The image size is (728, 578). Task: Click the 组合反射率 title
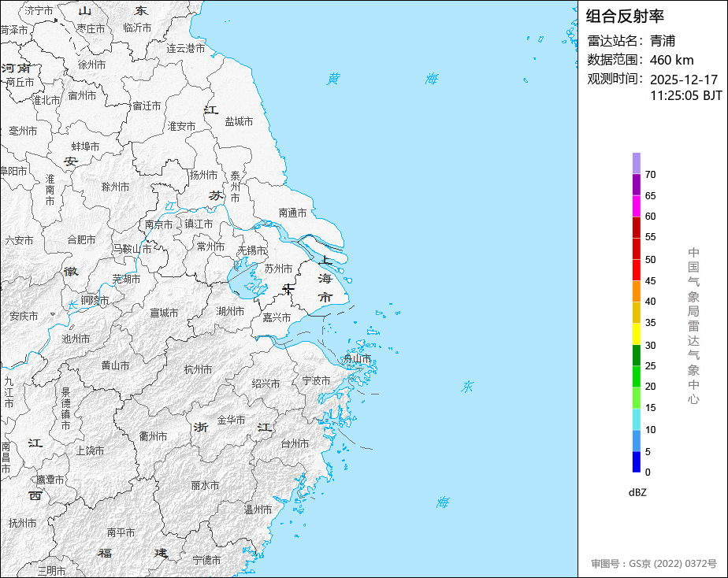(625, 17)
